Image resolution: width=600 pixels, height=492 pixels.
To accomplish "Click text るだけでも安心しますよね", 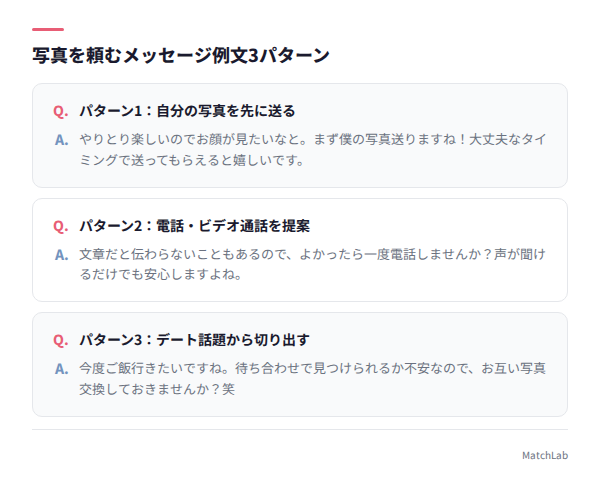I will pyautogui.click(x=161, y=274).
